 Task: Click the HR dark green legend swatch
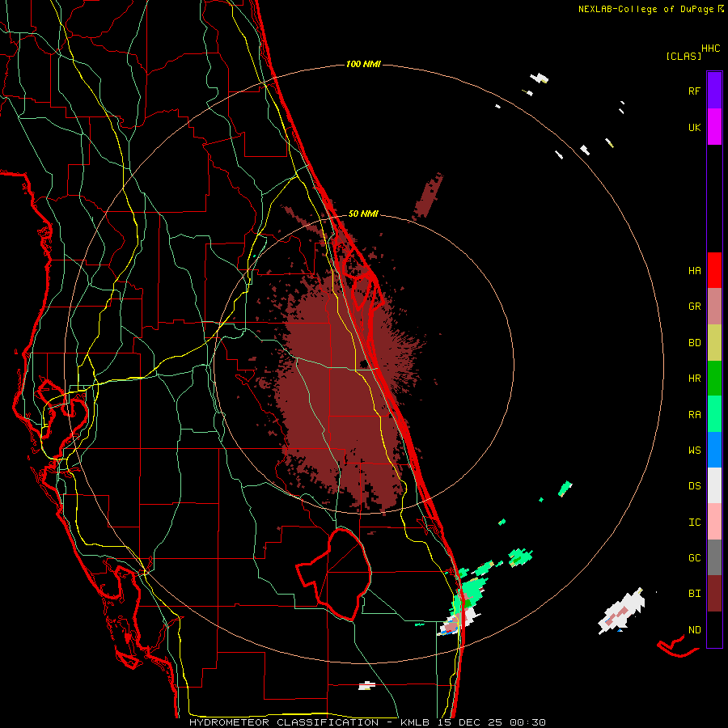coord(714,378)
